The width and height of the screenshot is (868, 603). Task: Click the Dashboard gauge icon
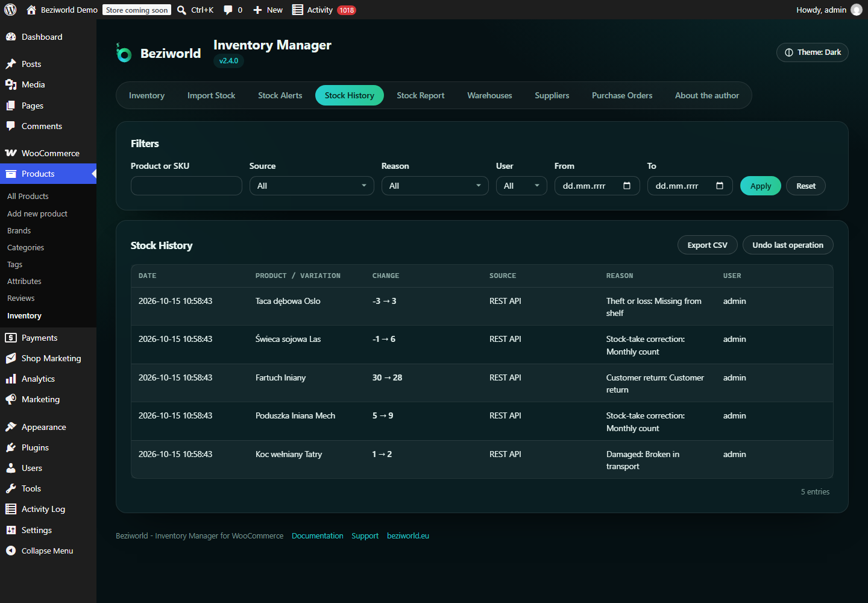(x=11, y=37)
